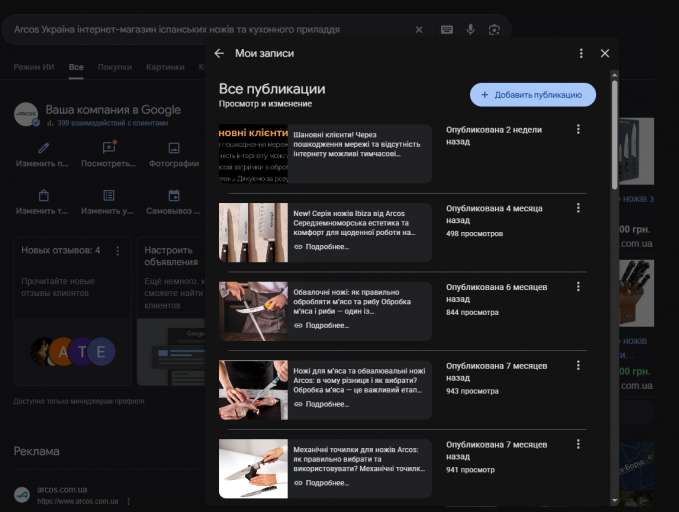This screenshot has height=512, width=679.
Task: Open the boning knife sharpening post thumbnail
Action: [x=253, y=311]
